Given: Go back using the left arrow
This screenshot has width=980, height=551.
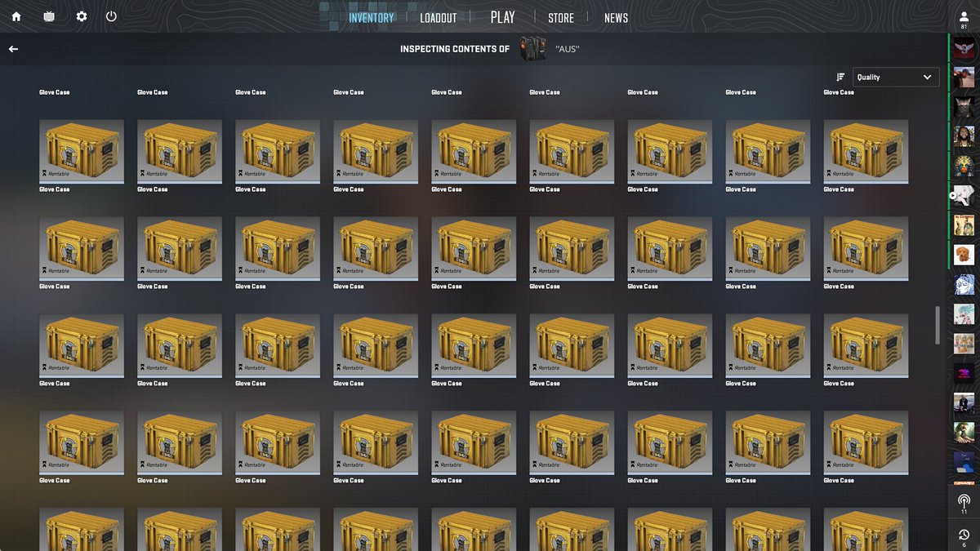Looking at the screenshot, I should (x=13, y=49).
